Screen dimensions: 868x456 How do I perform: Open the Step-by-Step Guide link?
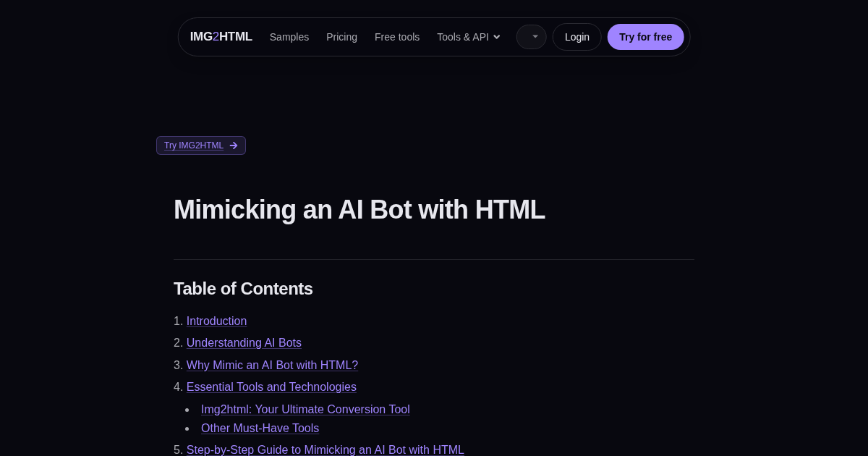point(325,449)
